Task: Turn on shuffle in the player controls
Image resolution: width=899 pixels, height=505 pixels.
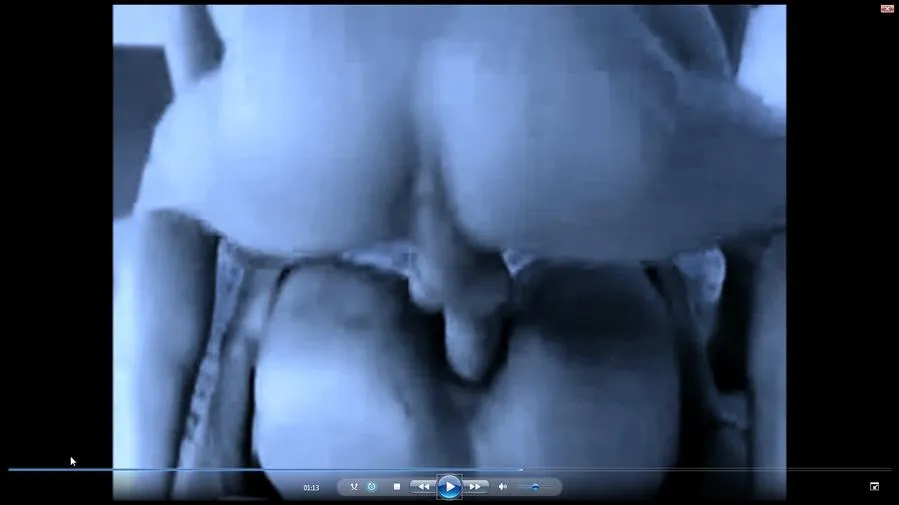Action: click(354, 487)
